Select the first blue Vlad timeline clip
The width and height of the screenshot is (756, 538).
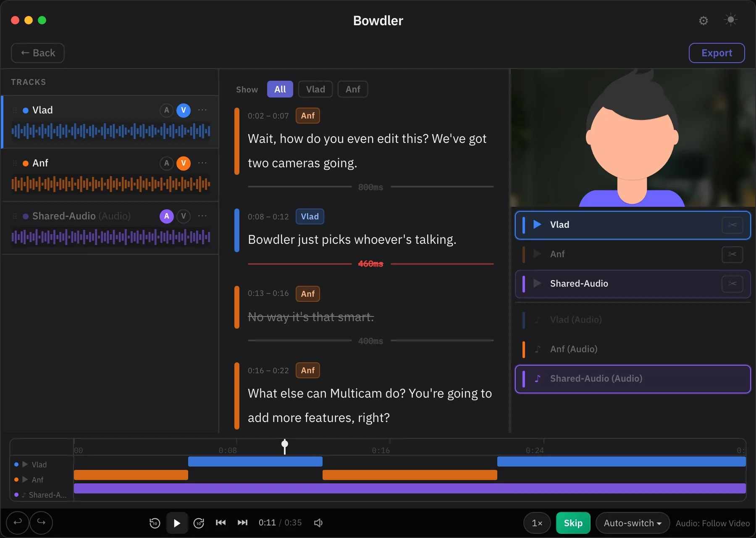pyautogui.click(x=255, y=462)
